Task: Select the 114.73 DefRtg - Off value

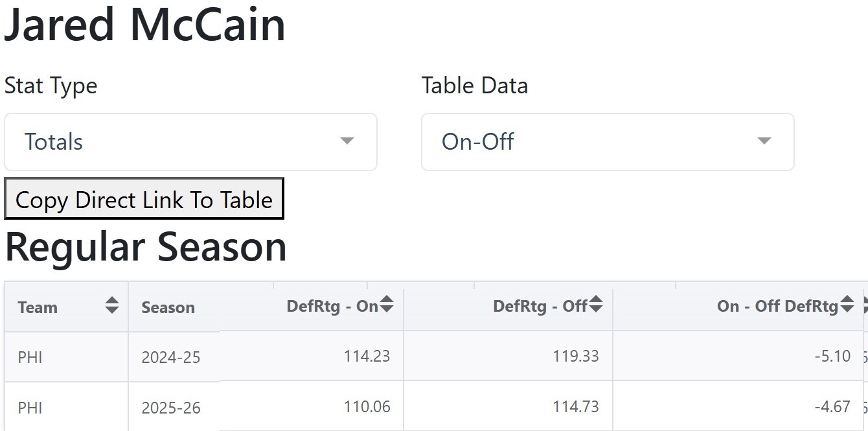Action: (x=575, y=406)
